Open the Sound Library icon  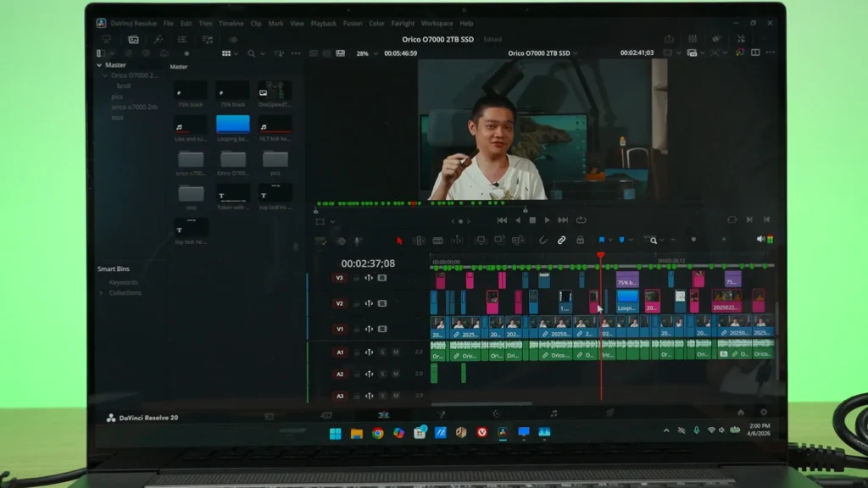[208, 39]
